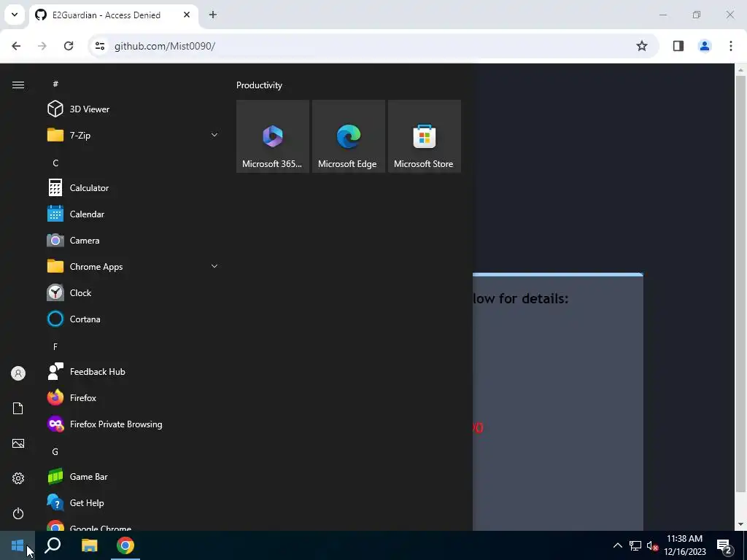Open Feedback Hub
747x560 pixels.
pyautogui.click(x=133, y=371)
